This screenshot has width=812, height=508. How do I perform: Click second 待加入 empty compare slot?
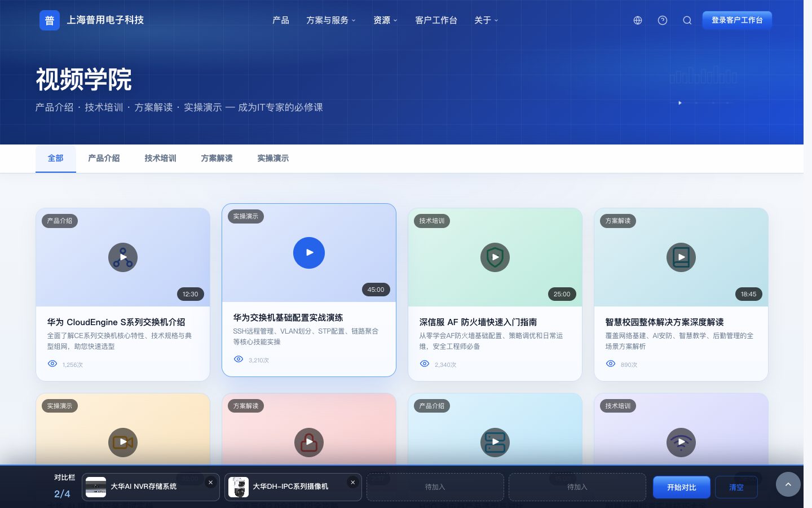pyautogui.click(x=577, y=487)
